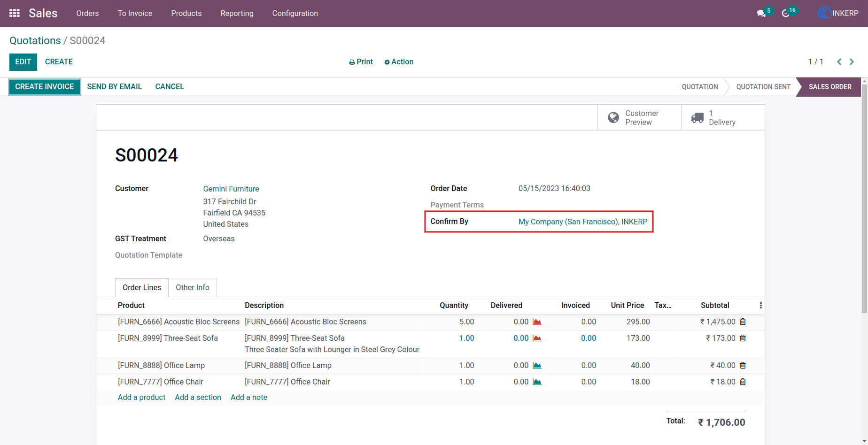
Task: Show forecast chart for Office Lamp
Action: (x=537, y=365)
